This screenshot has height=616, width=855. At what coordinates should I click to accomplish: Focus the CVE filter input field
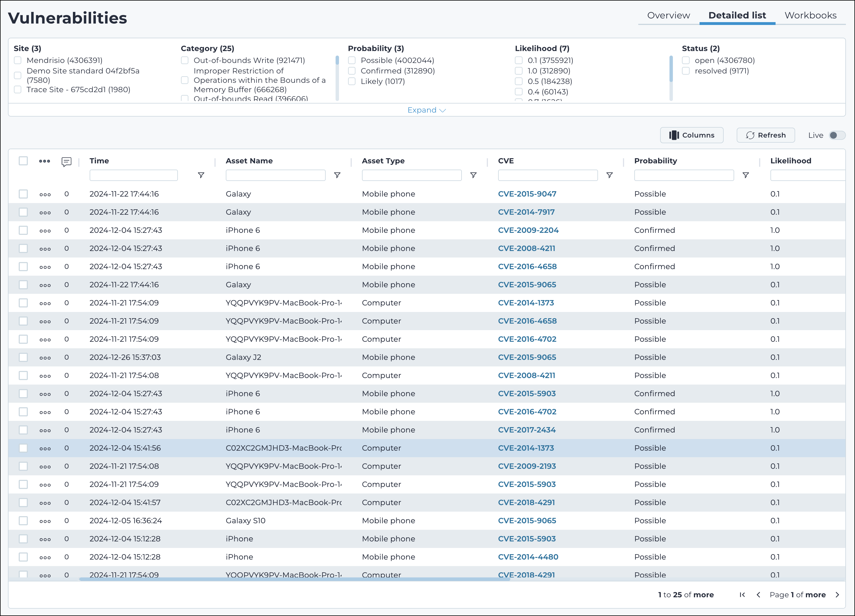click(x=548, y=175)
